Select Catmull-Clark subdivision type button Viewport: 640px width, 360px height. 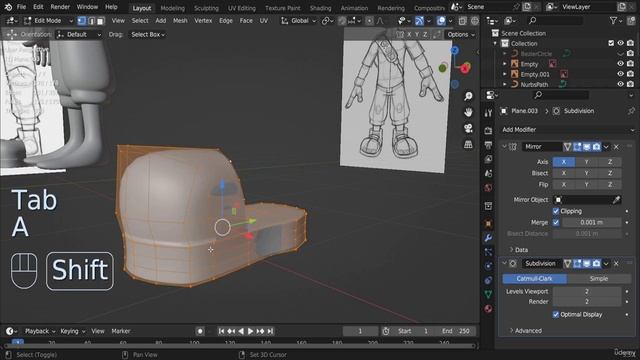(534, 279)
